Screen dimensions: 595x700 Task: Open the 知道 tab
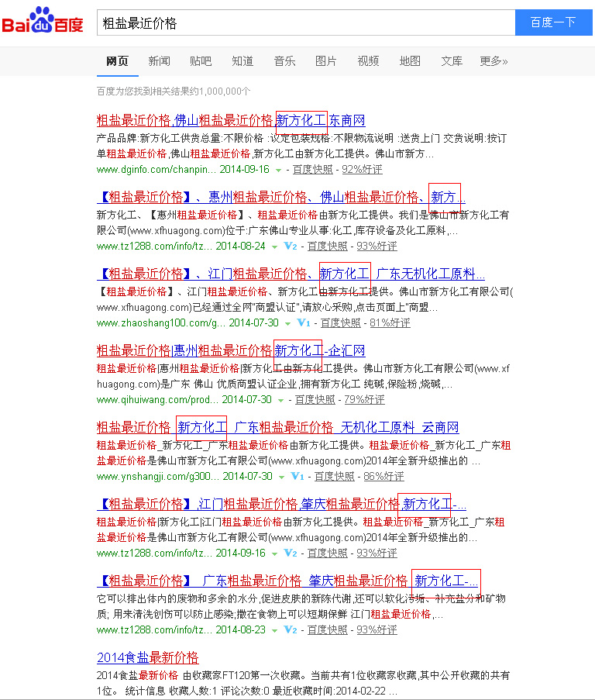pos(242,61)
